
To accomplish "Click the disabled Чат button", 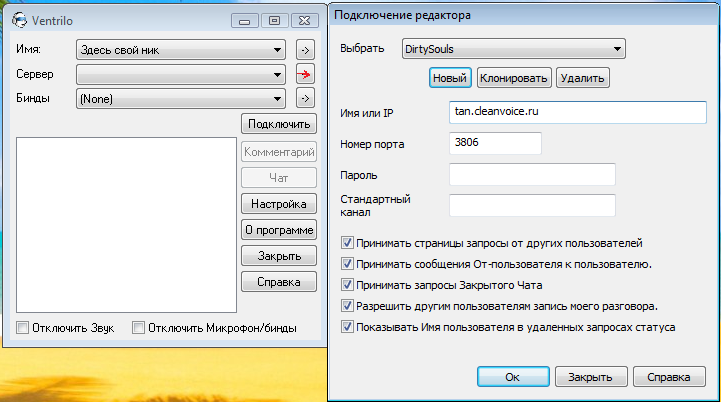I will point(279,178).
